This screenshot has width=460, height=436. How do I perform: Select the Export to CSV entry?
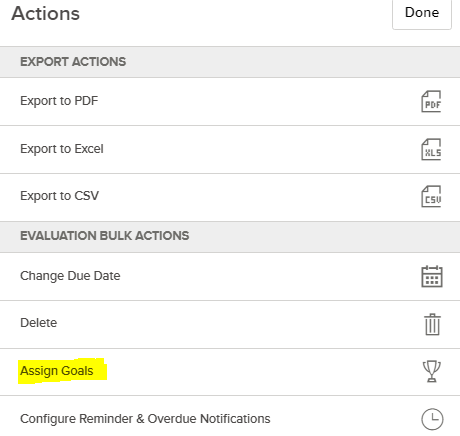pos(59,196)
